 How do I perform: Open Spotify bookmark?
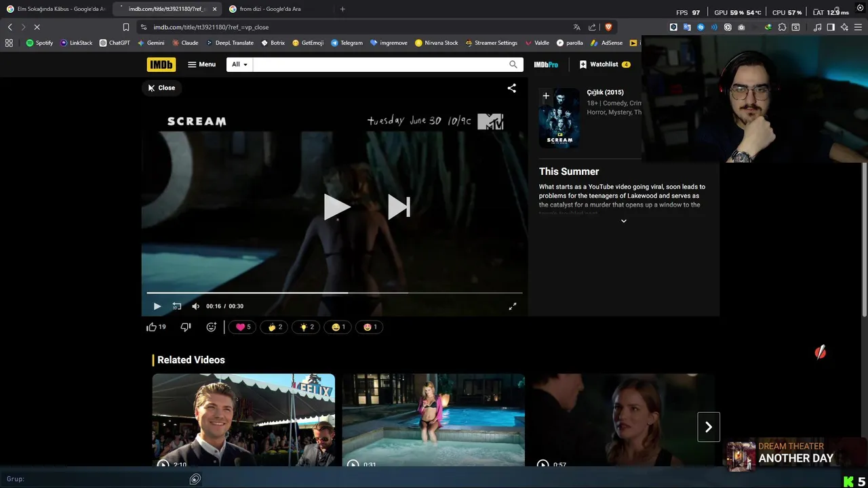point(39,43)
